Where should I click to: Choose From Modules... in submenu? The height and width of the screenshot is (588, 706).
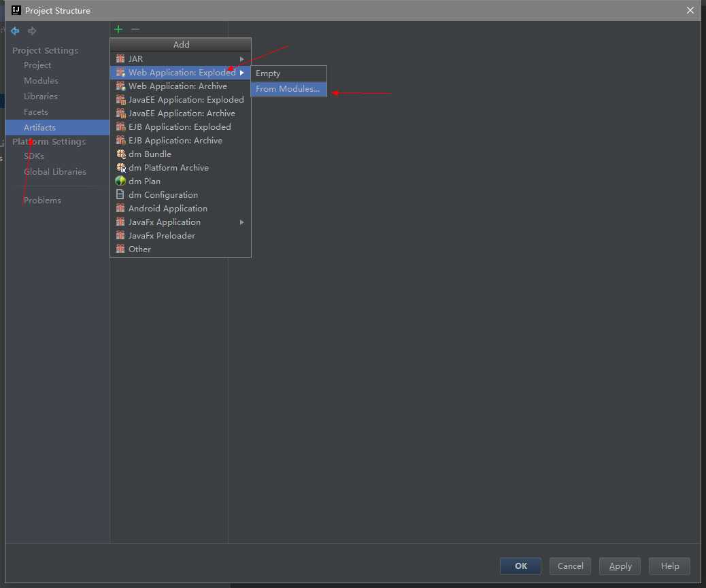coord(288,89)
